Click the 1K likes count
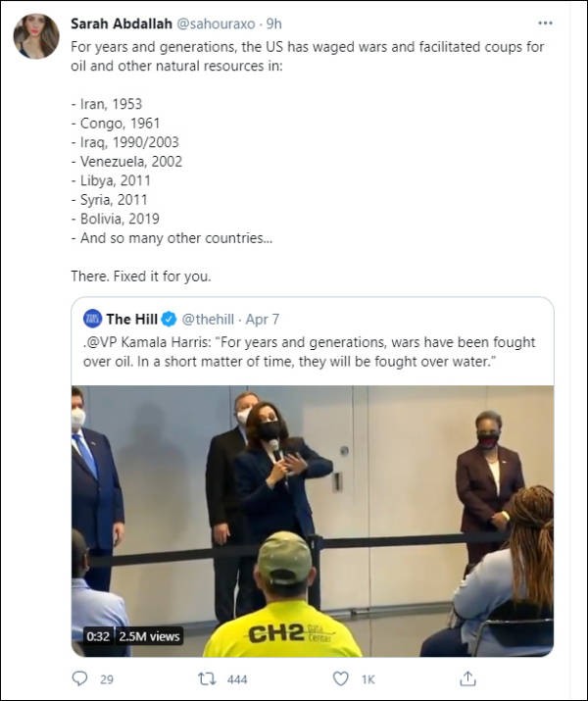588x701 pixels. pos(368,677)
